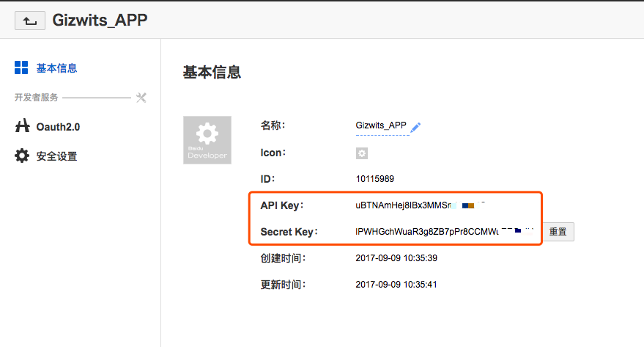Click the Oauth2.0 sidebar icon
Viewport: 644px width, 347px height.
click(22, 126)
